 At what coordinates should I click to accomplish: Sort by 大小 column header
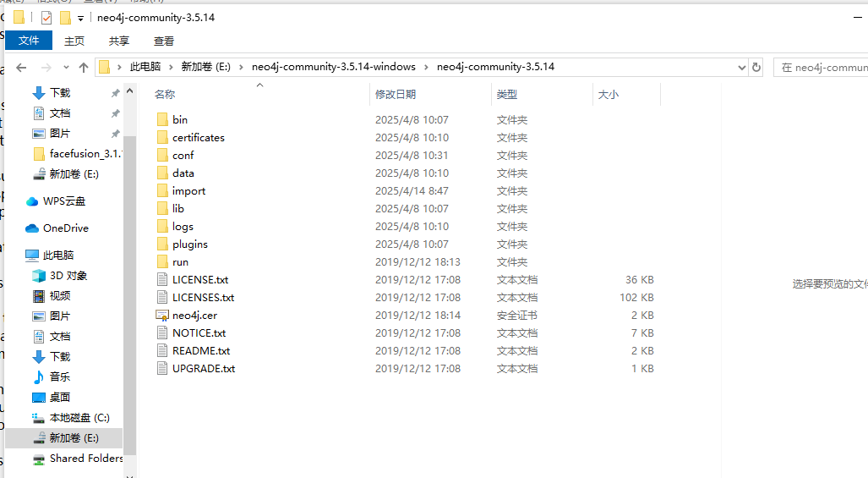pos(609,94)
